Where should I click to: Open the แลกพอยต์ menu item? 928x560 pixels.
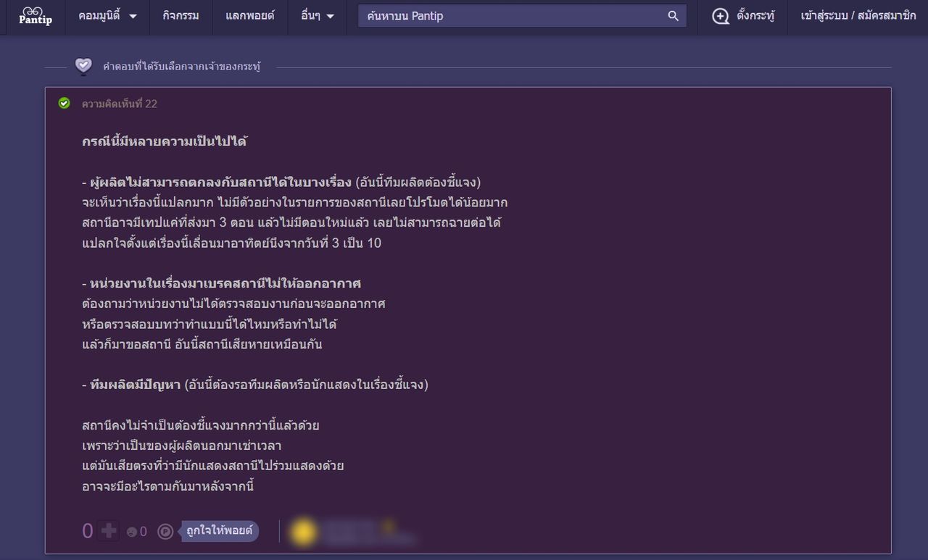point(250,16)
